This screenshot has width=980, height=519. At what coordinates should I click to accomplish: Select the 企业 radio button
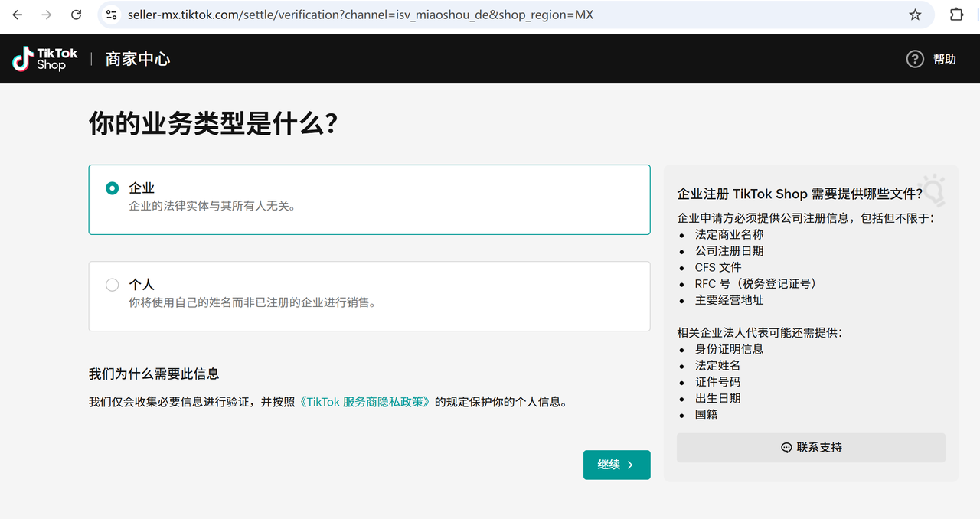(x=113, y=188)
